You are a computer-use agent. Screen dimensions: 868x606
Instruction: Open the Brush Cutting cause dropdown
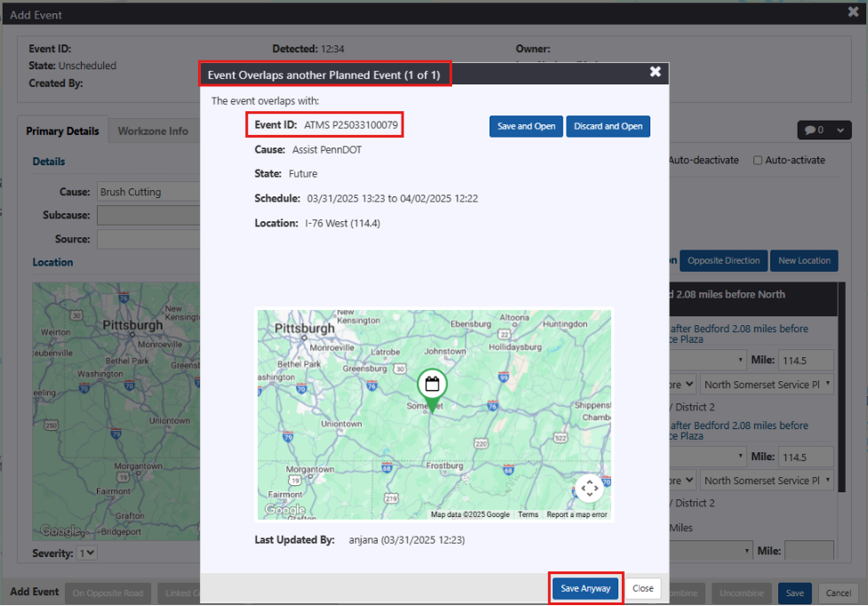point(147,192)
